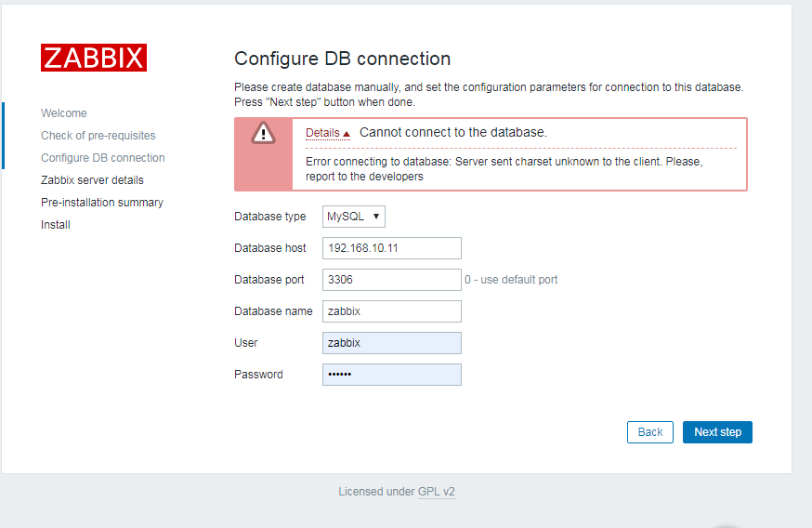Click the 'Configure DB connection' page heading
Image resolution: width=812 pixels, height=528 pixels.
(342, 59)
